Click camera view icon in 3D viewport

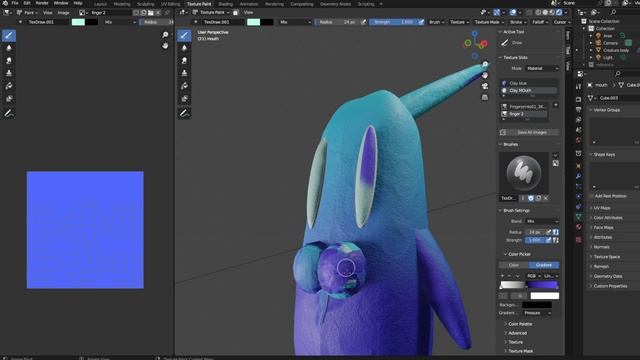click(x=485, y=86)
